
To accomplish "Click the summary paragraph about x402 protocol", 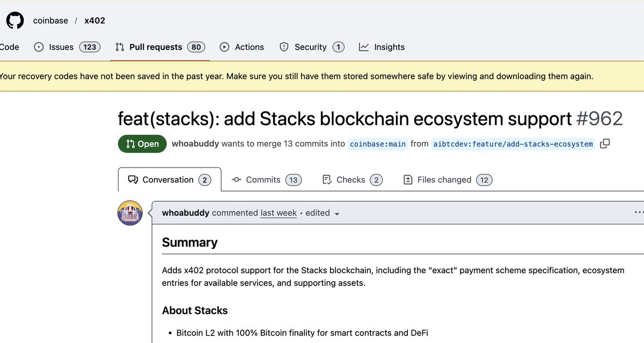I will coord(393,276).
